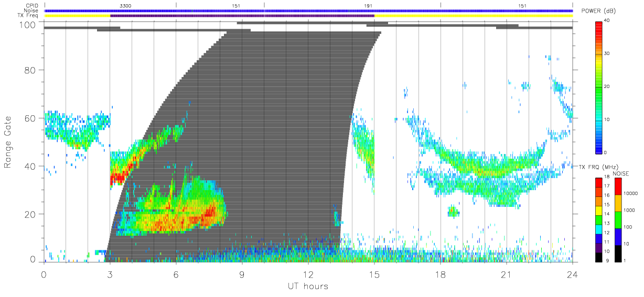Click the '100' label on NOISE scale
This screenshot has width=644, height=297.
point(628,227)
